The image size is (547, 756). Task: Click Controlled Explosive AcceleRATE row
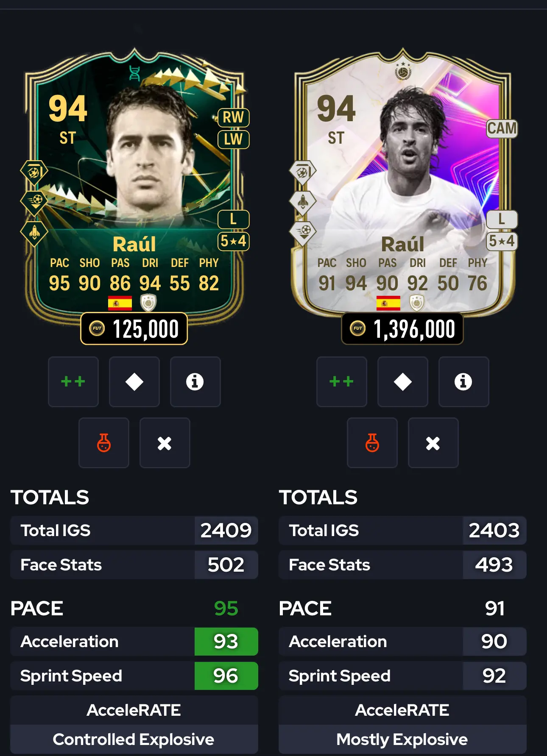(134, 739)
